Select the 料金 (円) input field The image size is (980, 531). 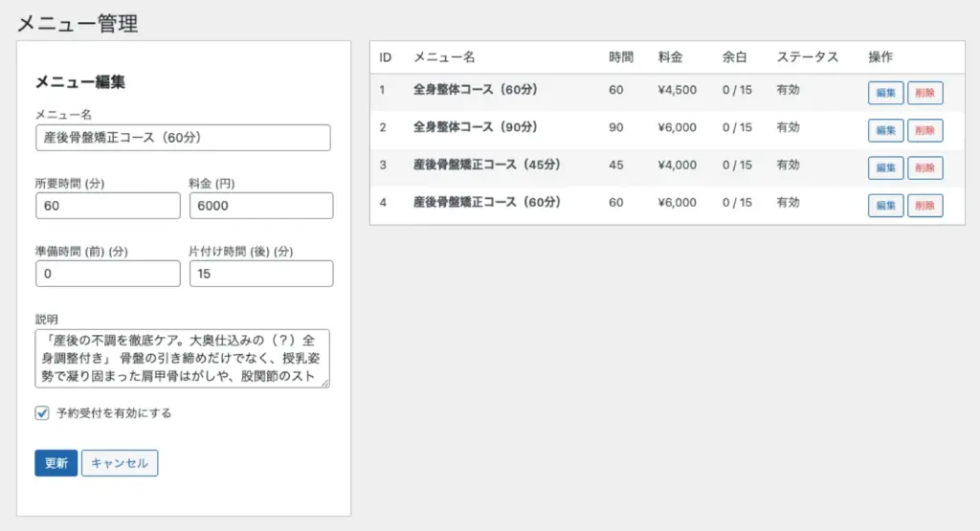(260, 206)
